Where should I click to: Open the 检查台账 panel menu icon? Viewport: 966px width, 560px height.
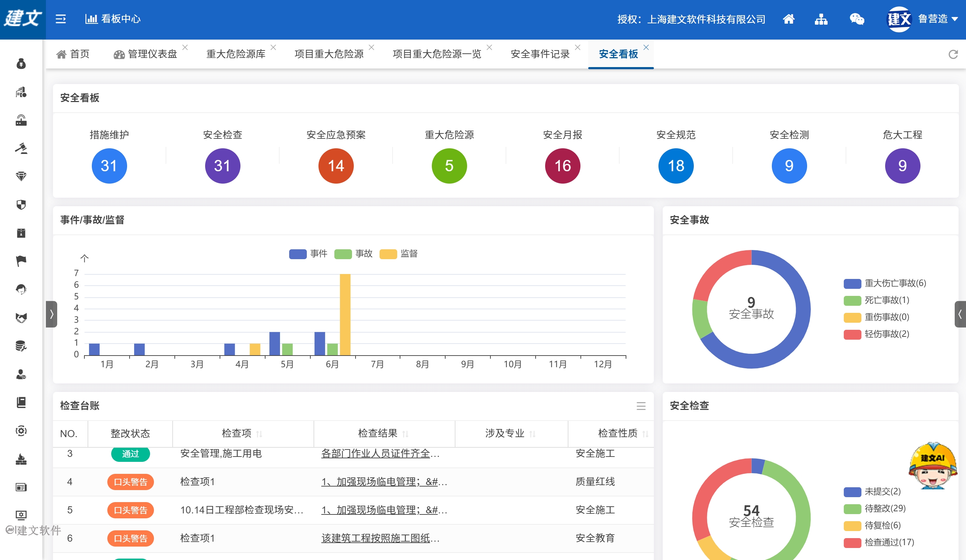(x=641, y=406)
